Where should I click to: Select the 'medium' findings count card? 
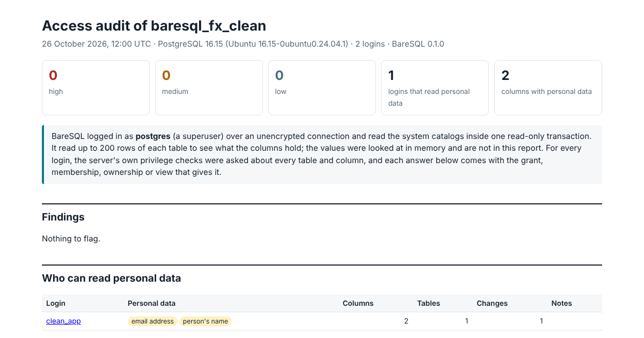209,87
